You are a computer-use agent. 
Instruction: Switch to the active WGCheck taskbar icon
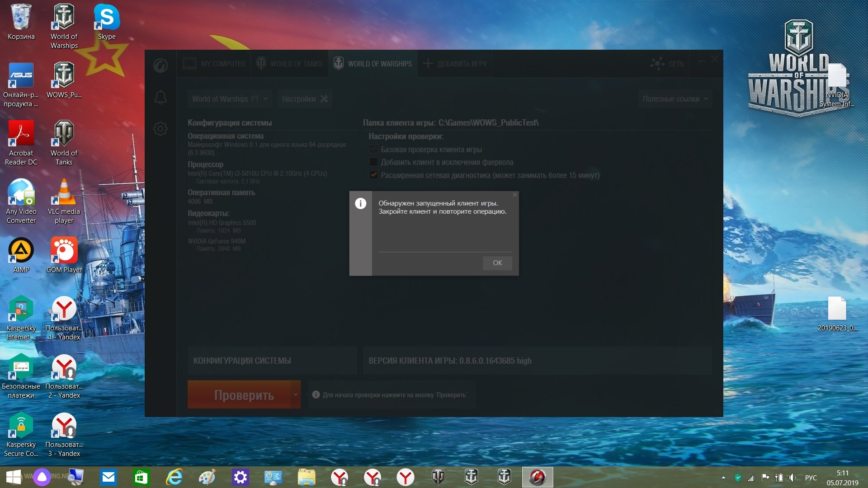pos(538,477)
